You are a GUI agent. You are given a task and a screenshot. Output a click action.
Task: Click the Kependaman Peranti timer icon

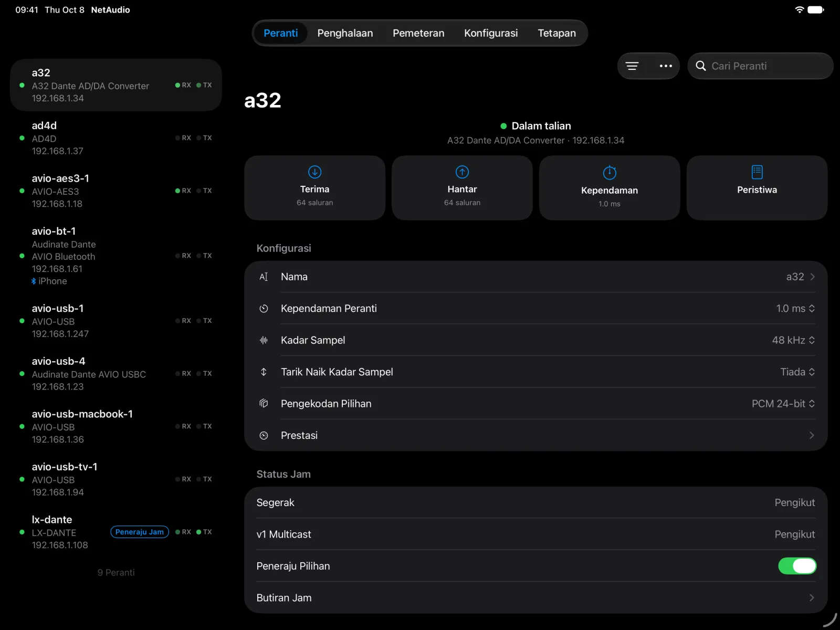coord(264,309)
